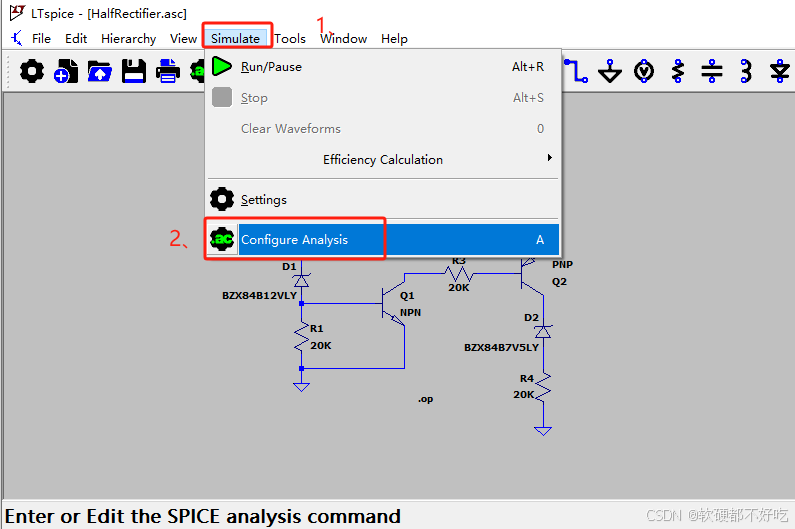The height and width of the screenshot is (529, 795).
Task: Open the Help menu
Action: [394, 39]
